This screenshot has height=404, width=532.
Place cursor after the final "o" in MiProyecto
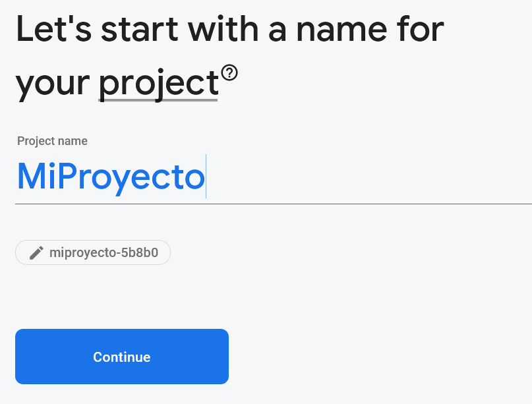click(206, 177)
